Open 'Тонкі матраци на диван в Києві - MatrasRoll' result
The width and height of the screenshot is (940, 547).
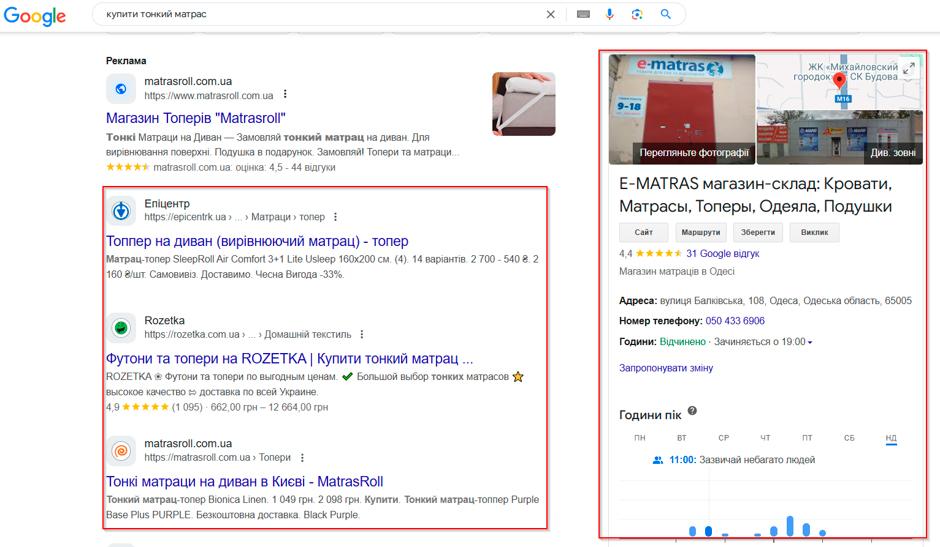pyautogui.click(x=245, y=482)
